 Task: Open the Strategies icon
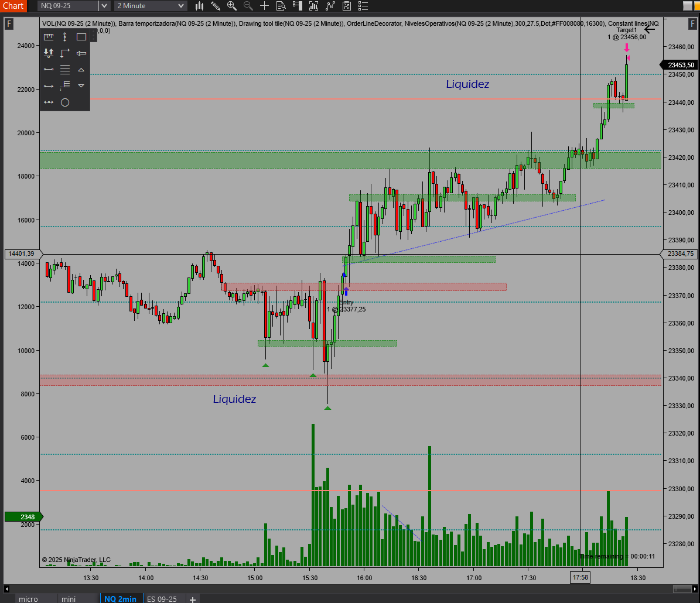[346, 6]
